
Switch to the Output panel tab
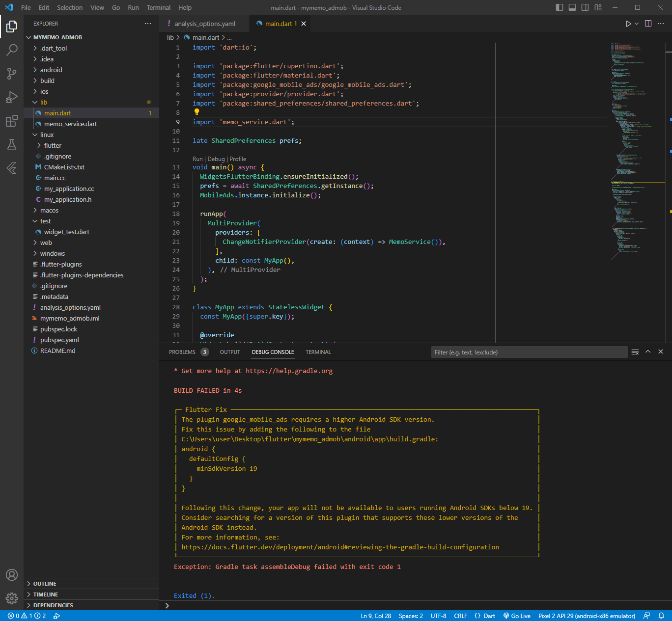[230, 352]
